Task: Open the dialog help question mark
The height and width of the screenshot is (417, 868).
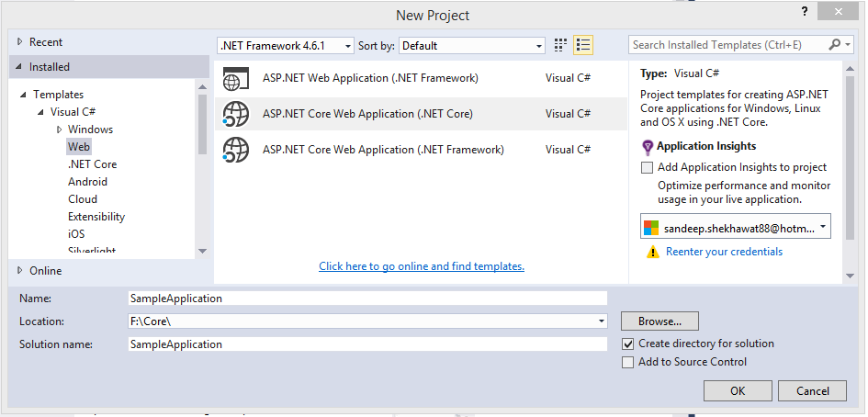Action: [805, 12]
